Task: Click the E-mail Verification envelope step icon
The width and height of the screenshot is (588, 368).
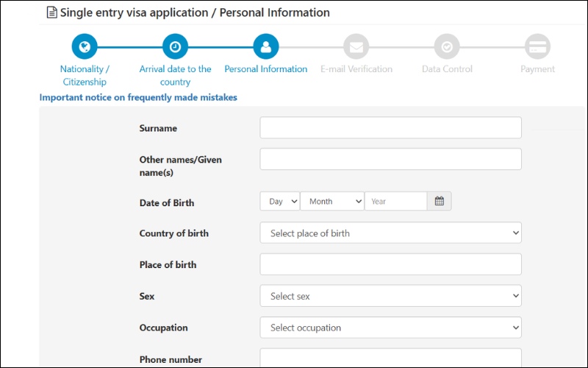Action: [356, 47]
